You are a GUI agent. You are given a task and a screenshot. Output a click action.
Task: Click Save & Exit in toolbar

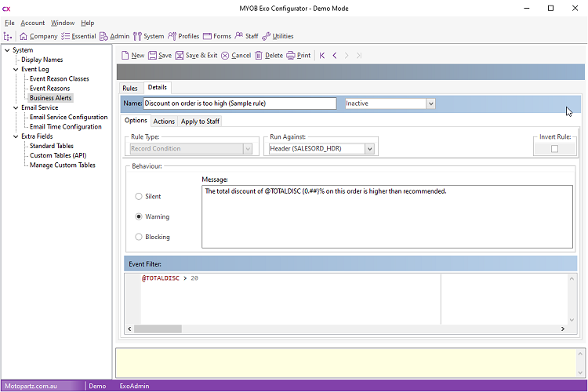coord(196,56)
